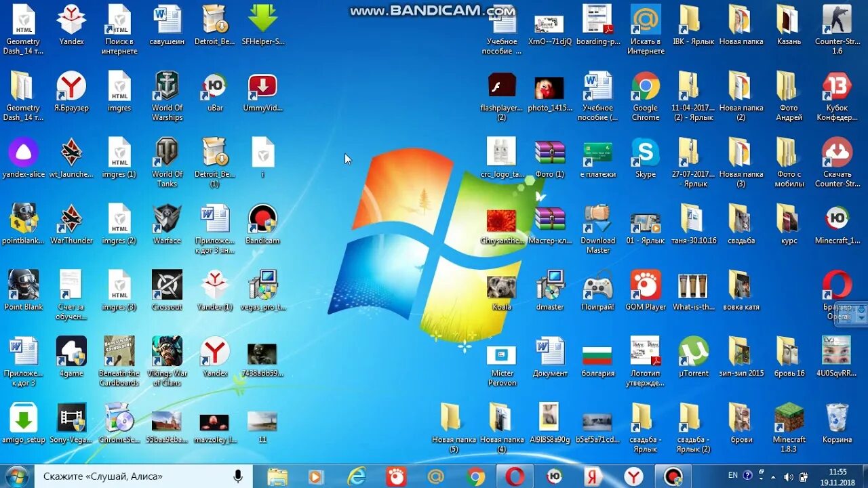Click the Alice search field in the taskbar
868x488 pixels.
(142, 476)
